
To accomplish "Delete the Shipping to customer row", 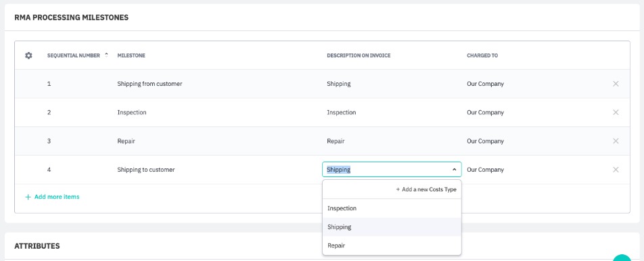I will (x=616, y=170).
